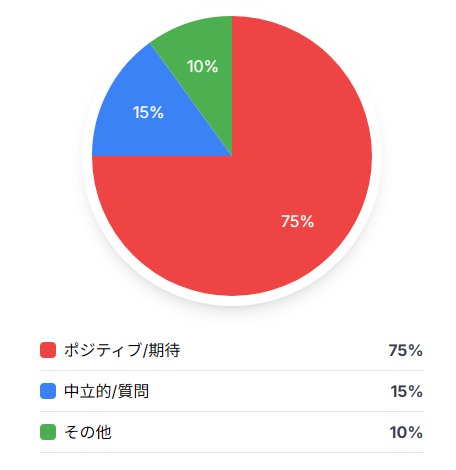Click the 中立的/質問 legend label
Viewport: 456px width, 470px height.
coord(106,391)
